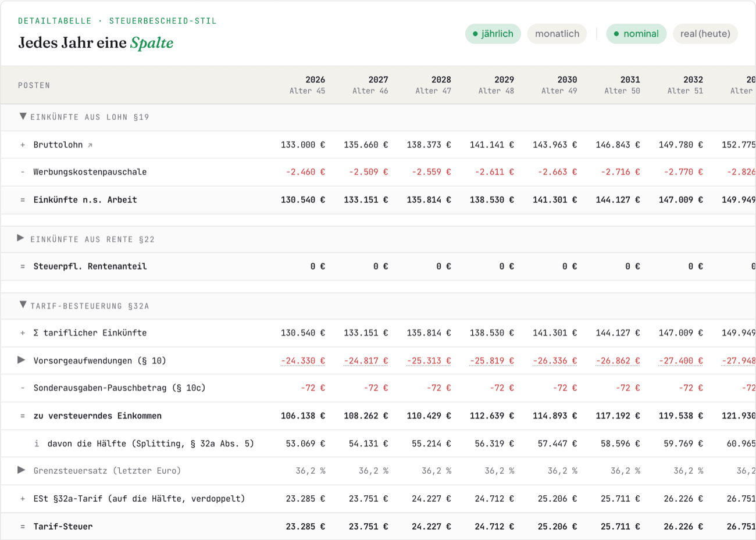
Task: Click the Steuerpfl. Rentenanteil row label
Action: 90,266
